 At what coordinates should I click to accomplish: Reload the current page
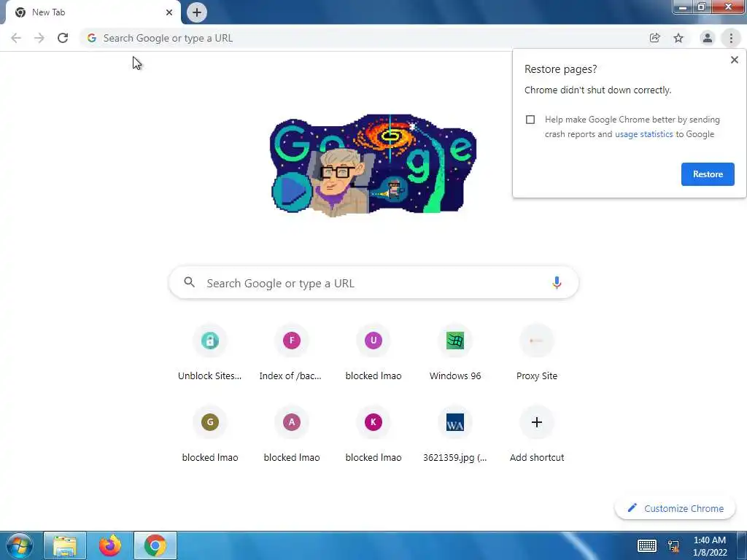click(63, 38)
